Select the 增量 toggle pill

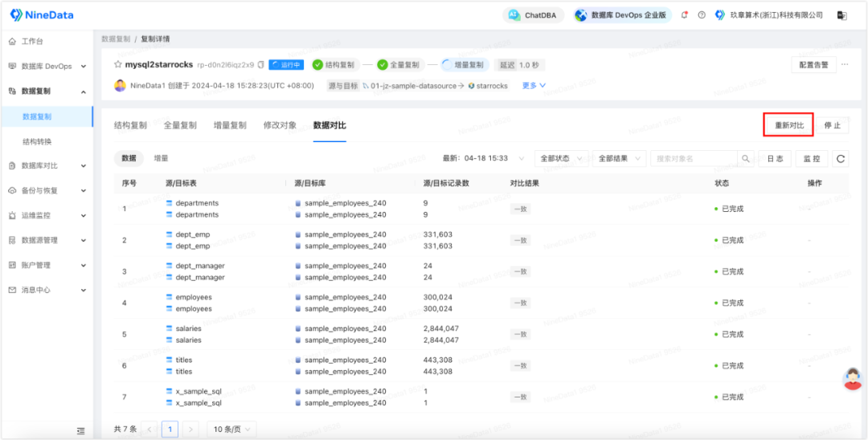pyautogui.click(x=161, y=158)
